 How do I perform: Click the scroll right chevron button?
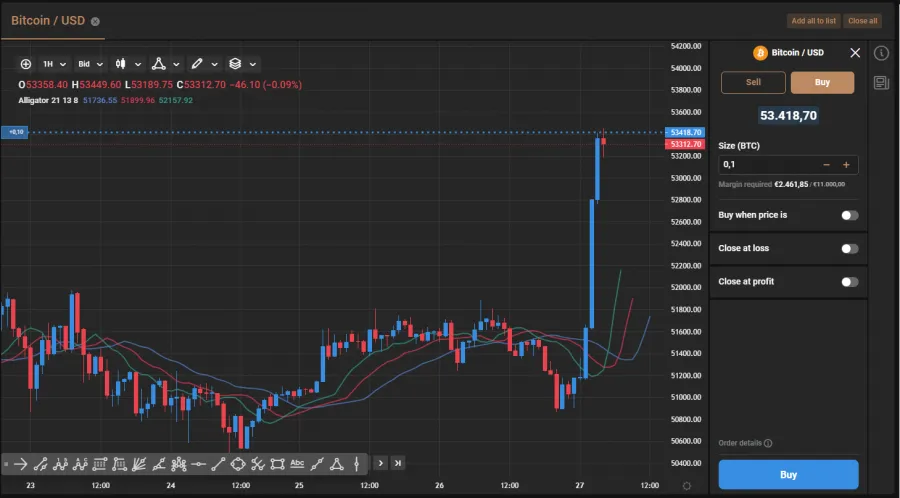point(381,463)
